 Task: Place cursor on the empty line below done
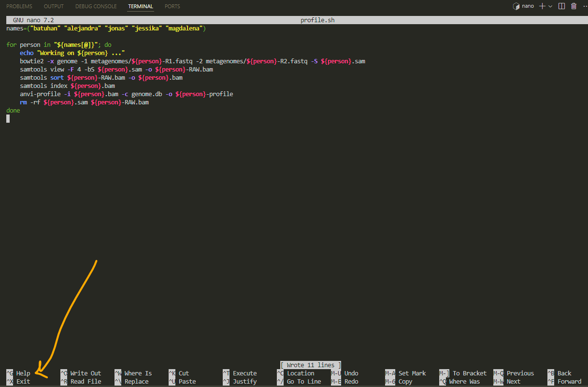pyautogui.click(x=8, y=119)
